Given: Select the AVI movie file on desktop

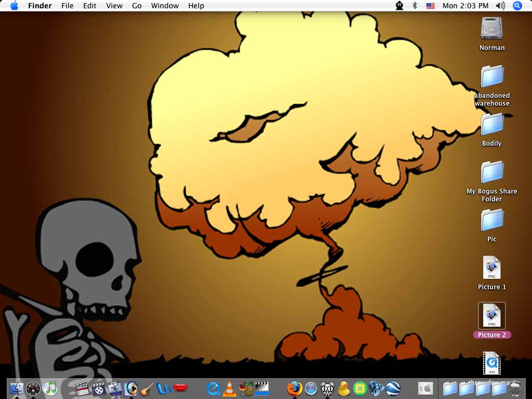Looking at the screenshot, I should 491,363.
